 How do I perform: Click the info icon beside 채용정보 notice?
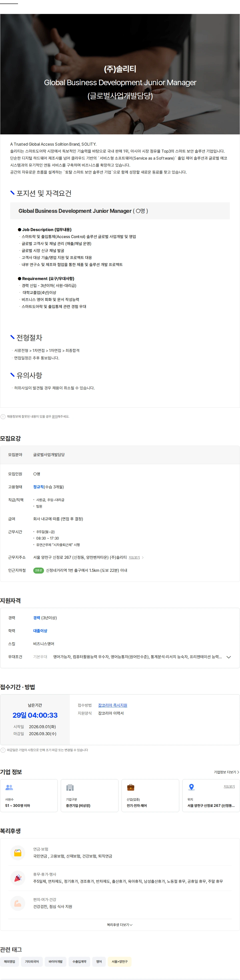[x=3, y=417]
